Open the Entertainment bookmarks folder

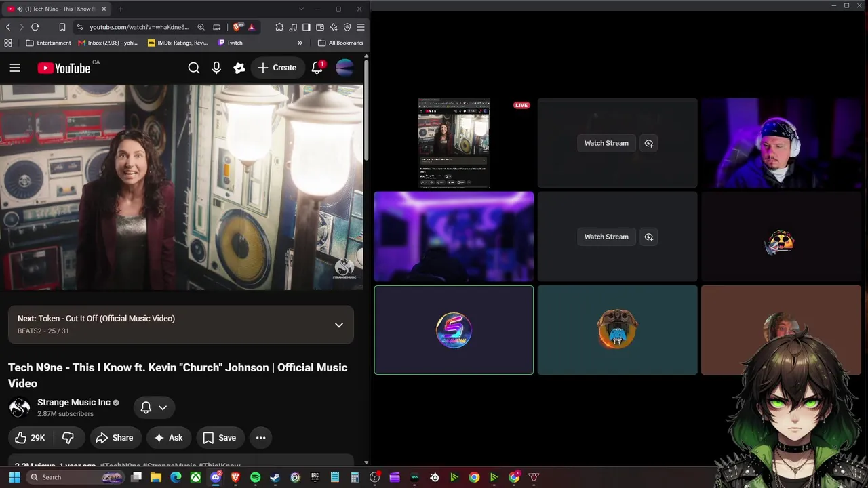pyautogui.click(x=48, y=43)
